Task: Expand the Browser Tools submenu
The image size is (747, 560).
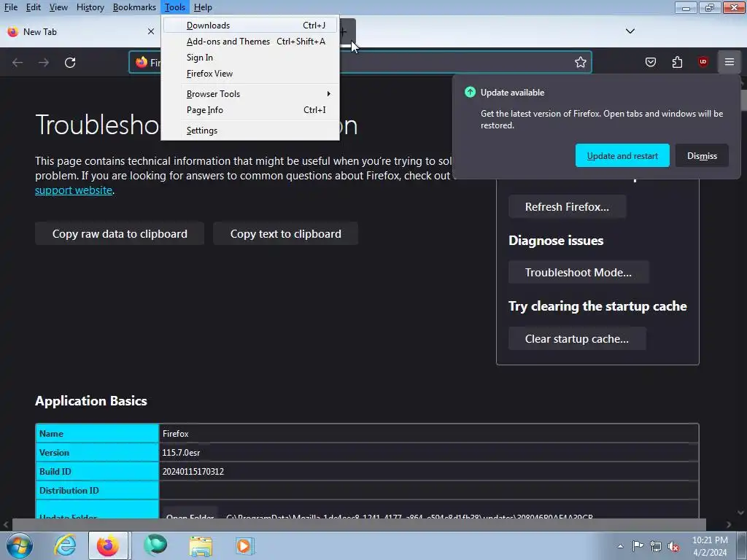Action: pyautogui.click(x=250, y=94)
